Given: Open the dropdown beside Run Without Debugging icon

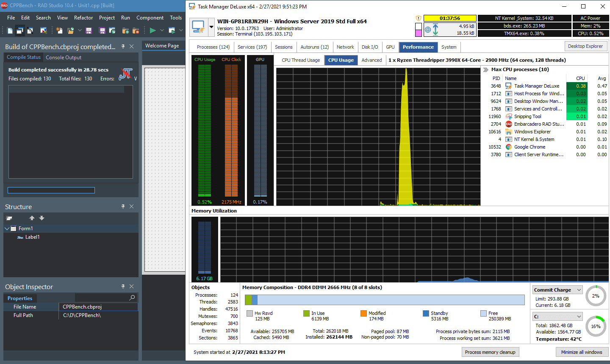Looking at the screenshot, I should pos(181,30).
